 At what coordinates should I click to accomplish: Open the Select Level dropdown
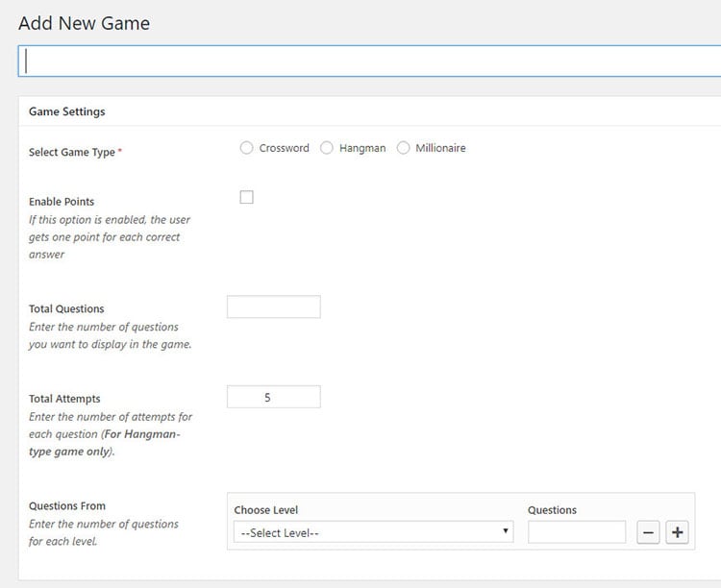[x=373, y=532]
